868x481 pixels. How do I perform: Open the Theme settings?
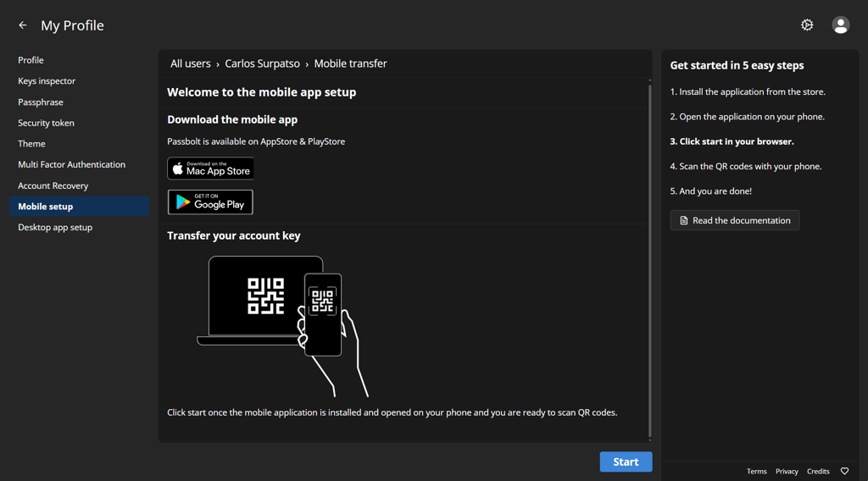pos(79,144)
